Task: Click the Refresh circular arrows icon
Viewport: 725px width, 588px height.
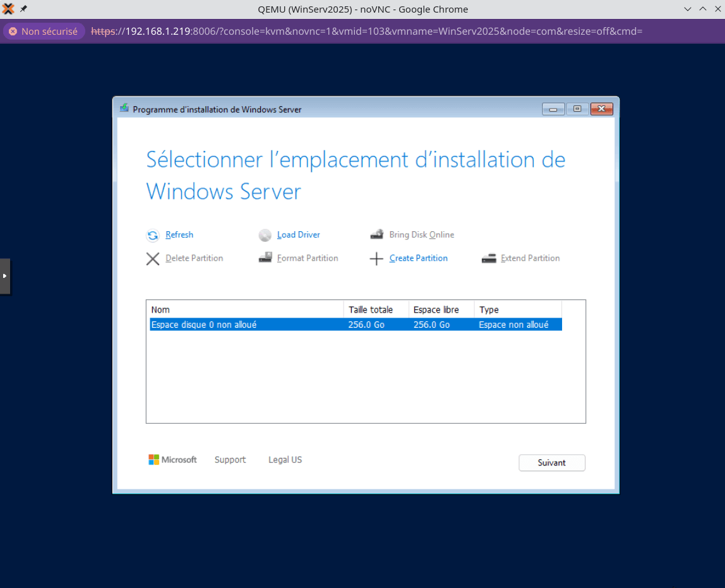Action: tap(153, 236)
